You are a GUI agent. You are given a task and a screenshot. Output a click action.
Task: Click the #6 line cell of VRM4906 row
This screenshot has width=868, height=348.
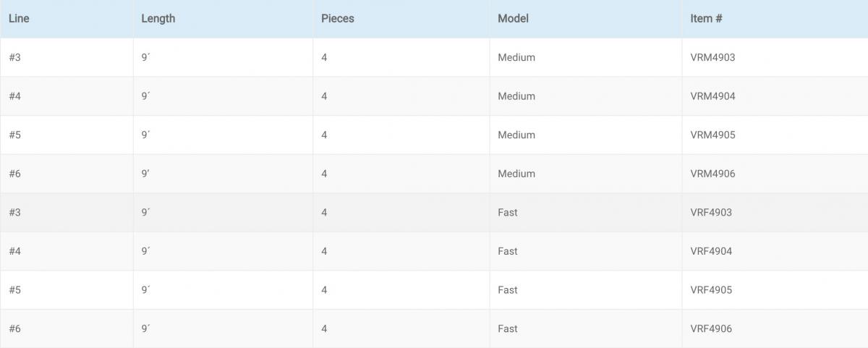[14, 174]
